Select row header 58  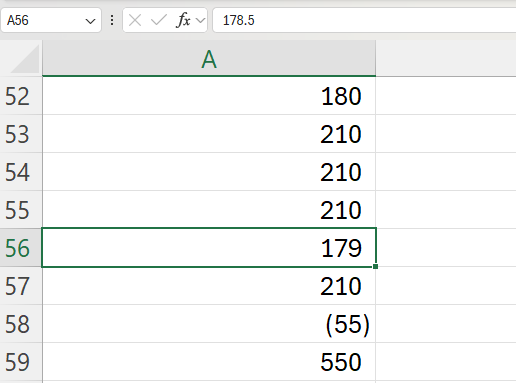click(x=21, y=324)
